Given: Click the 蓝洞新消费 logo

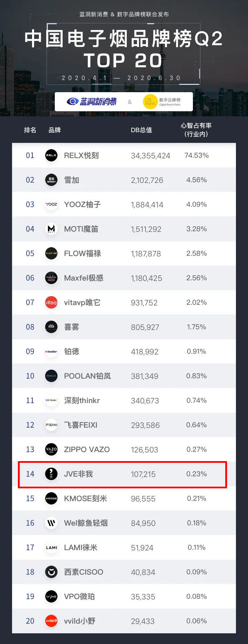Looking at the screenshot, I should [92, 101].
